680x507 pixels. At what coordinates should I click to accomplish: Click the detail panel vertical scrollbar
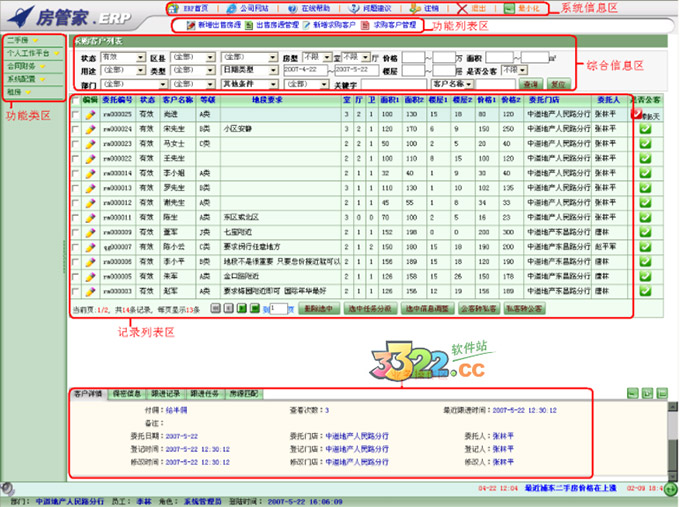coord(673,440)
